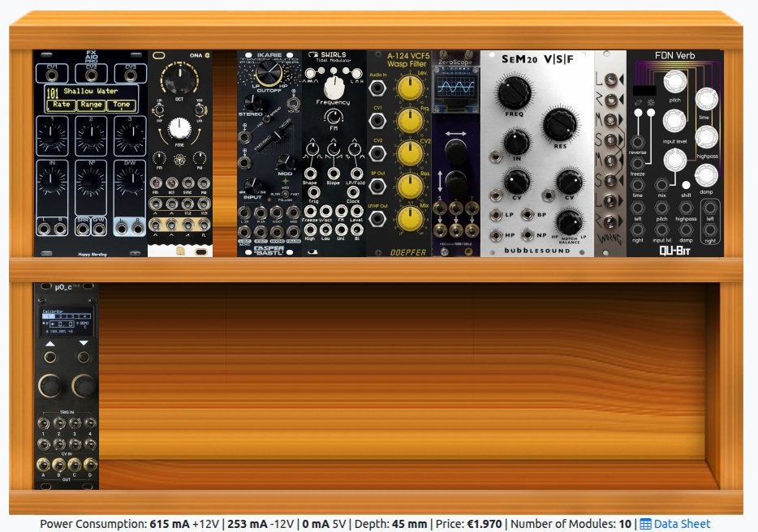The height and width of the screenshot is (532, 758).
Task: Click the Tone box on the FX Aid display
Action: tap(122, 105)
